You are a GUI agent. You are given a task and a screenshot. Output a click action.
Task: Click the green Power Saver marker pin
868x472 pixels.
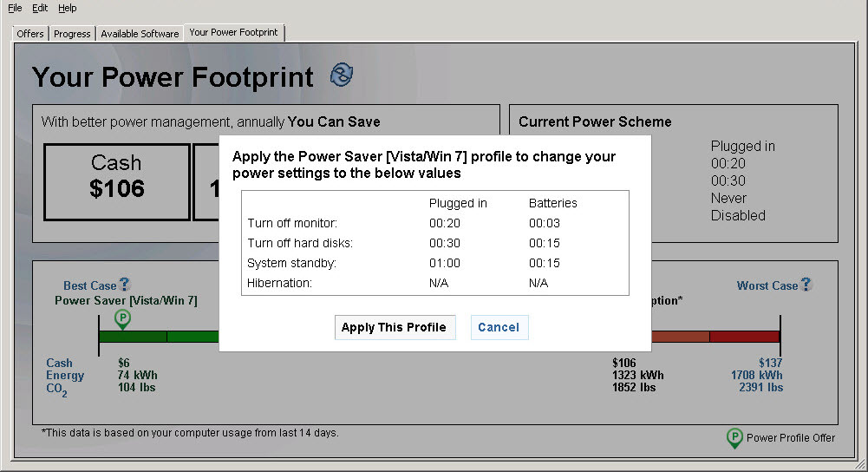123,319
